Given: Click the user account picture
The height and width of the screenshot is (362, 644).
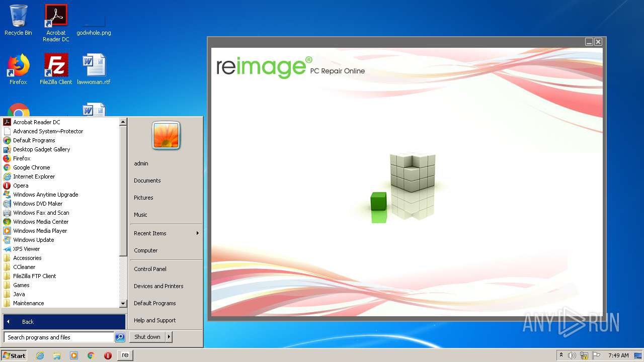Looking at the screenshot, I should point(166,136).
